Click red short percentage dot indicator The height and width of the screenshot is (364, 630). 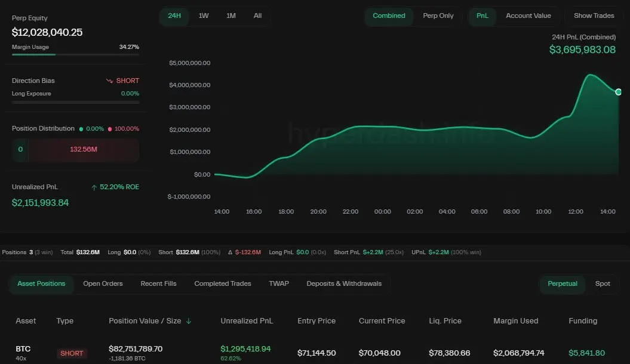110,129
